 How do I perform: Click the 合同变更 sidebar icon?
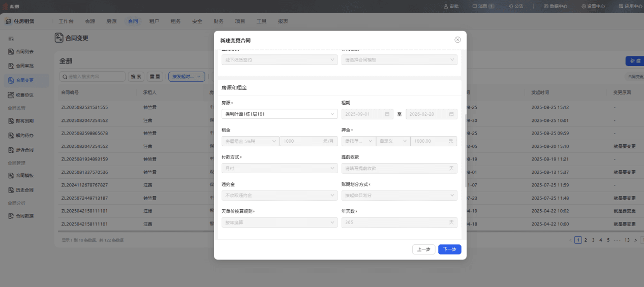(x=11, y=80)
